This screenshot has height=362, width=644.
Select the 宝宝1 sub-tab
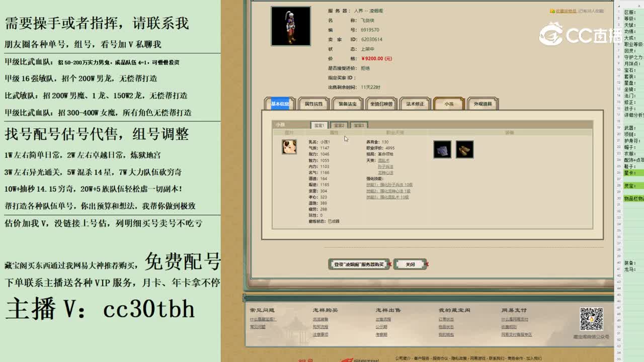[319, 125]
